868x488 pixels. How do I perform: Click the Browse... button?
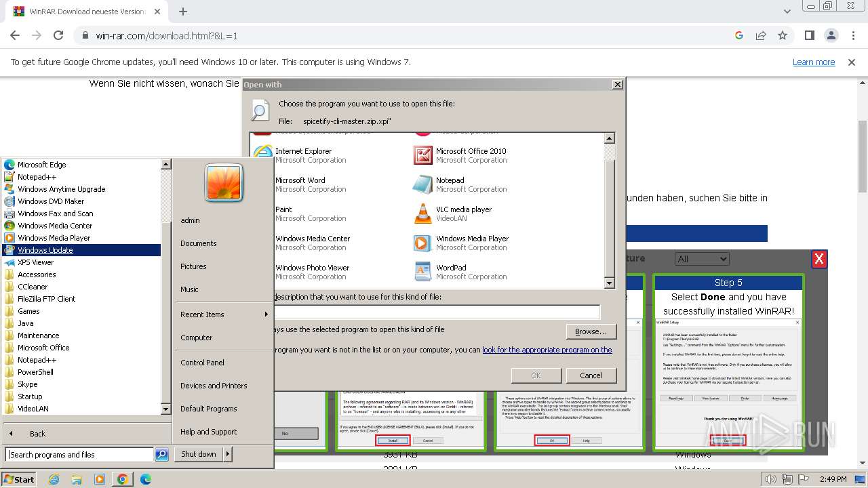coord(591,331)
